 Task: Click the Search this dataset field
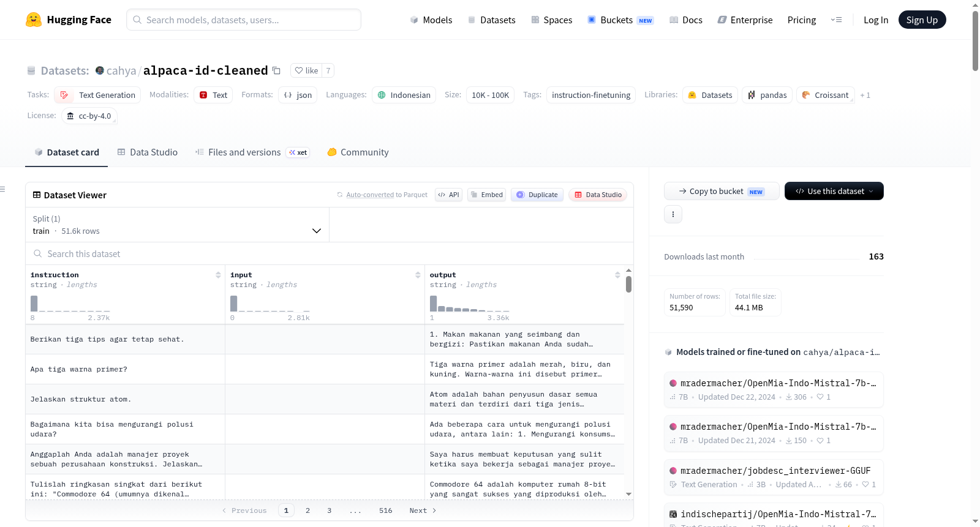[x=330, y=253]
